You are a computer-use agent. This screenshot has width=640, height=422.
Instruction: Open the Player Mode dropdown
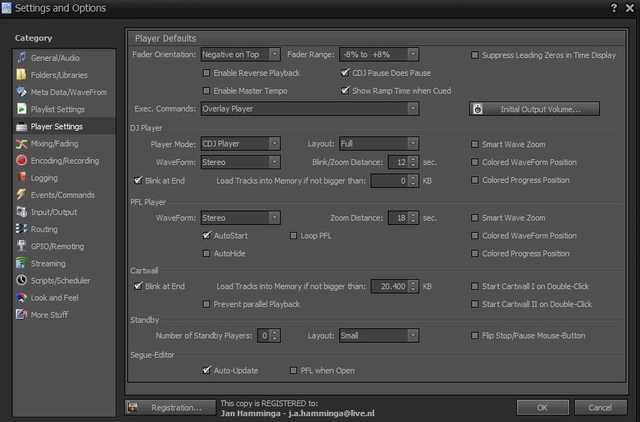point(240,144)
